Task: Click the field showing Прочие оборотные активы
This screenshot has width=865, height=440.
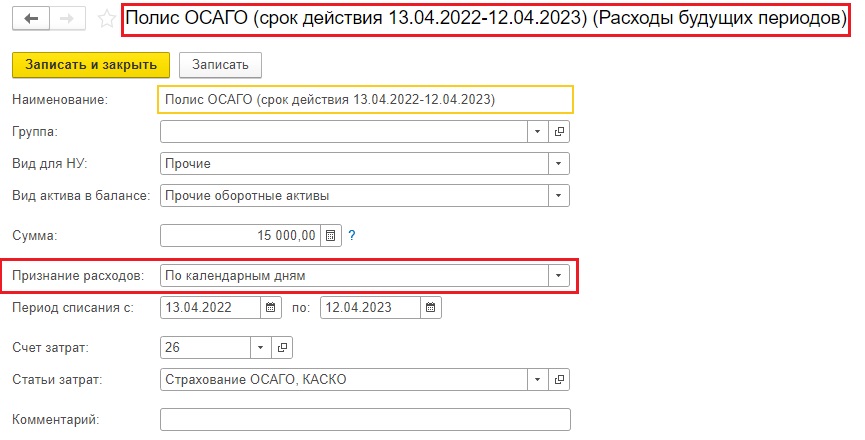Action: tap(354, 196)
